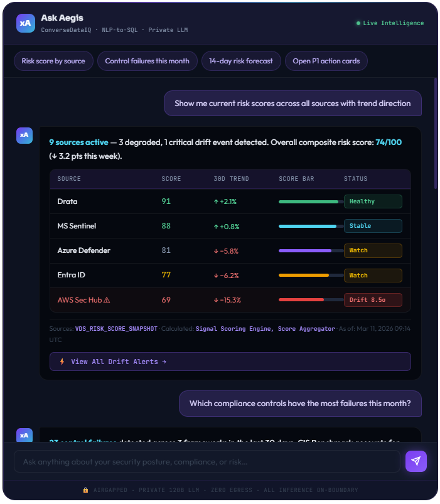Click the 'ConverseDataIQ · NLP-to-SQL' subtitle

[x=114, y=30]
